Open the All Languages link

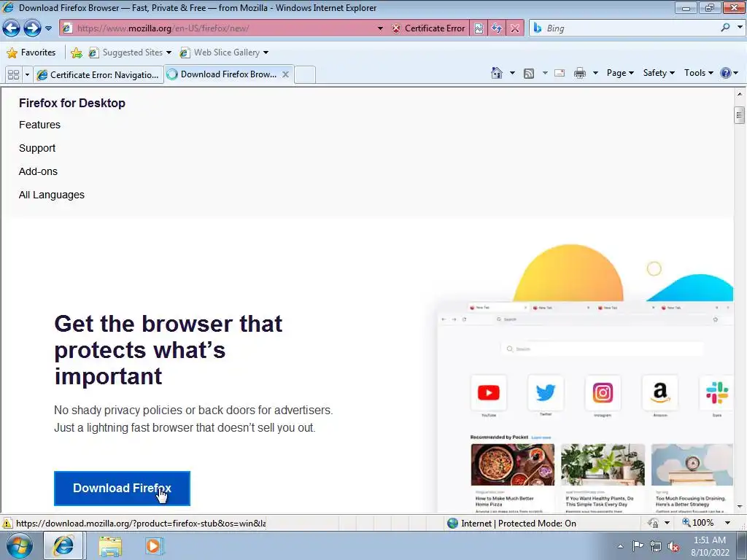point(52,195)
